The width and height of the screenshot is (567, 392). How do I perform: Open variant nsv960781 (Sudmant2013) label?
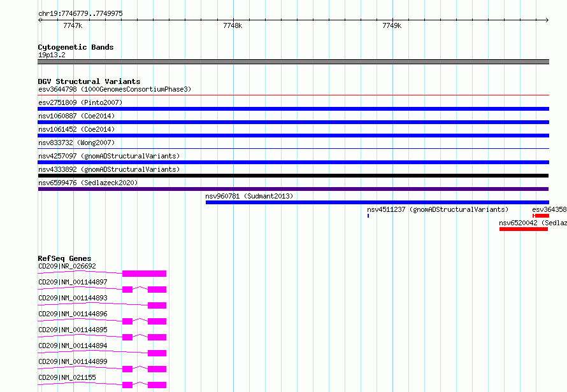(x=249, y=196)
